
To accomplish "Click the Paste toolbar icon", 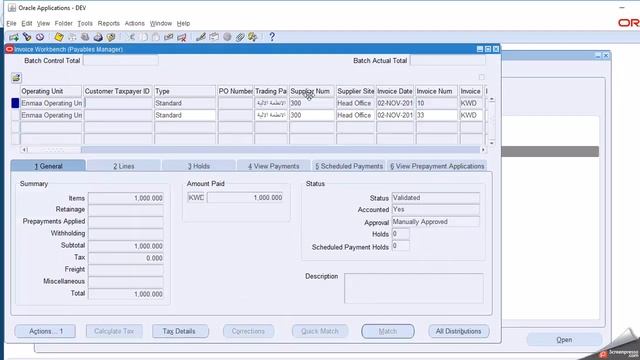I will (x=156, y=37).
